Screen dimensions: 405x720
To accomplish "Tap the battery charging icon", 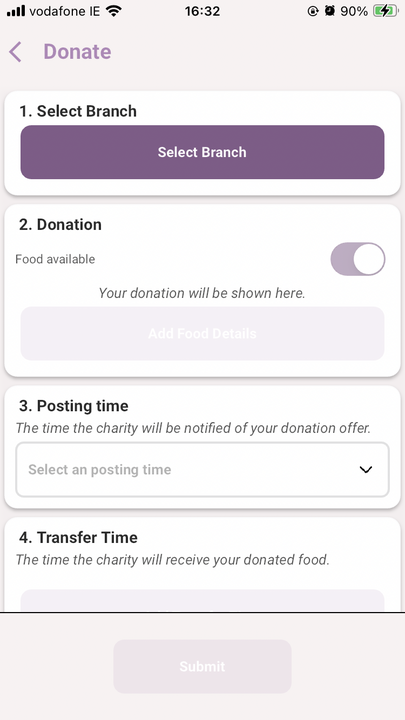I will pyautogui.click(x=386, y=11).
